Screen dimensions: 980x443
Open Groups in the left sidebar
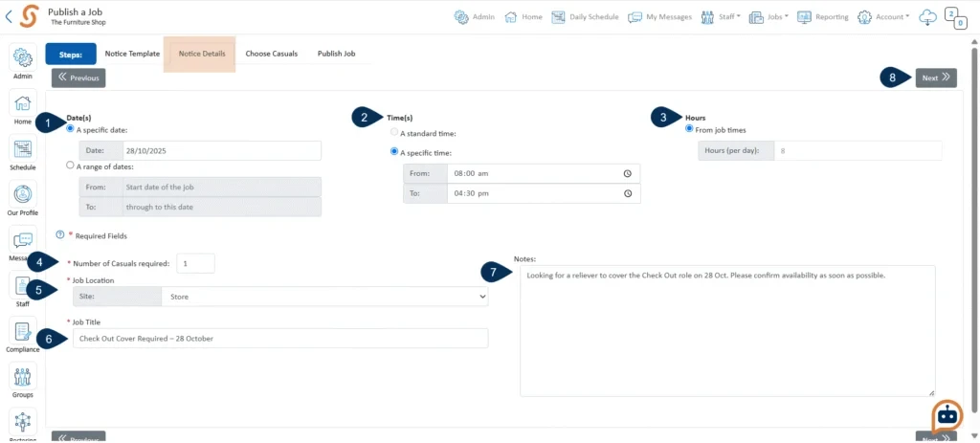pos(23,381)
